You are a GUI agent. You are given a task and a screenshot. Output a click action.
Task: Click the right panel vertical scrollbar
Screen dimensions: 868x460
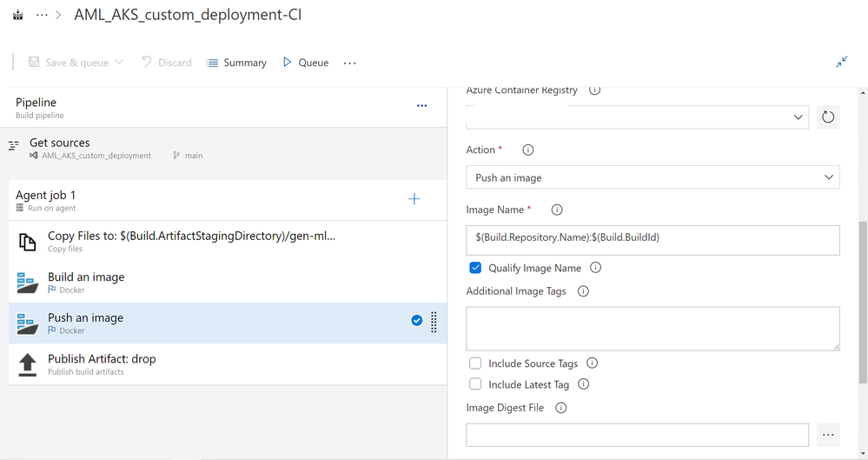coord(863,302)
